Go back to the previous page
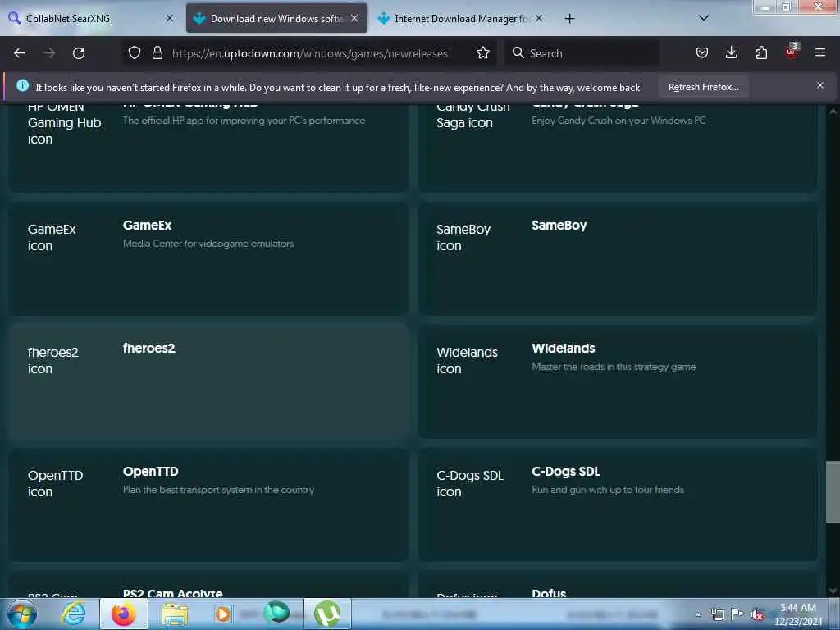Viewport: 840px width, 630px height. tap(20, 53)
